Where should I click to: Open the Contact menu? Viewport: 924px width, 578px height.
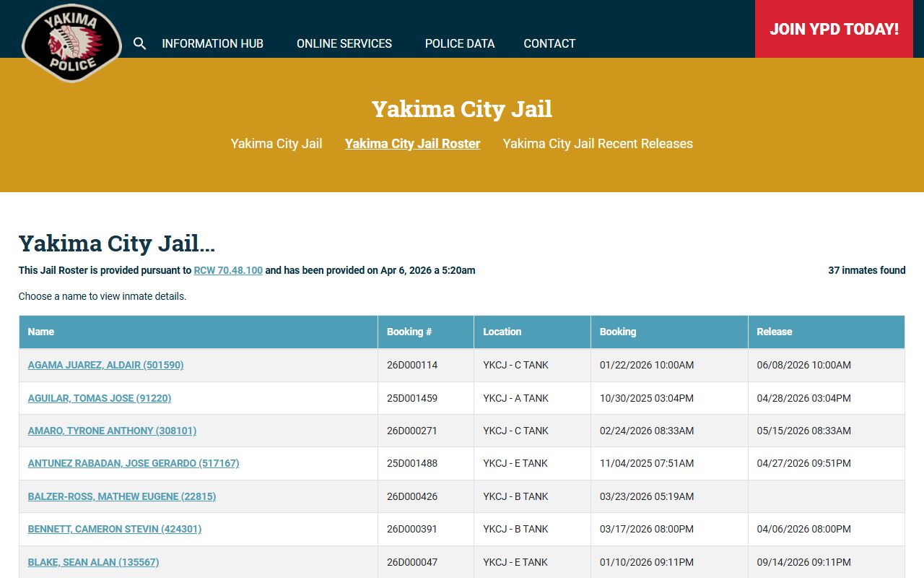click(549, 43)
